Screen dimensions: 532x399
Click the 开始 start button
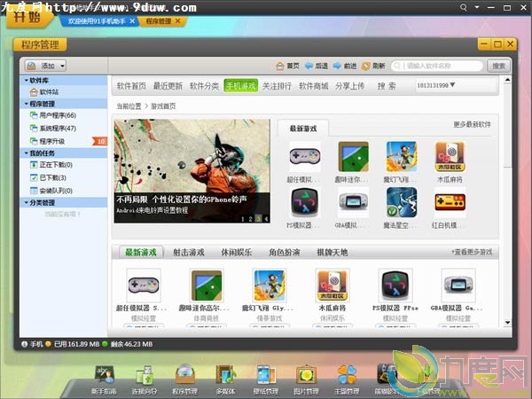(x=28, y=17)
